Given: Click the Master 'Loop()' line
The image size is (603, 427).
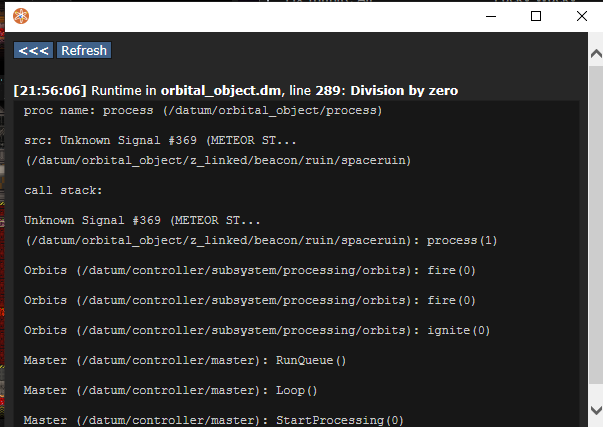Looking at the screenshot, I should [170, 391].
